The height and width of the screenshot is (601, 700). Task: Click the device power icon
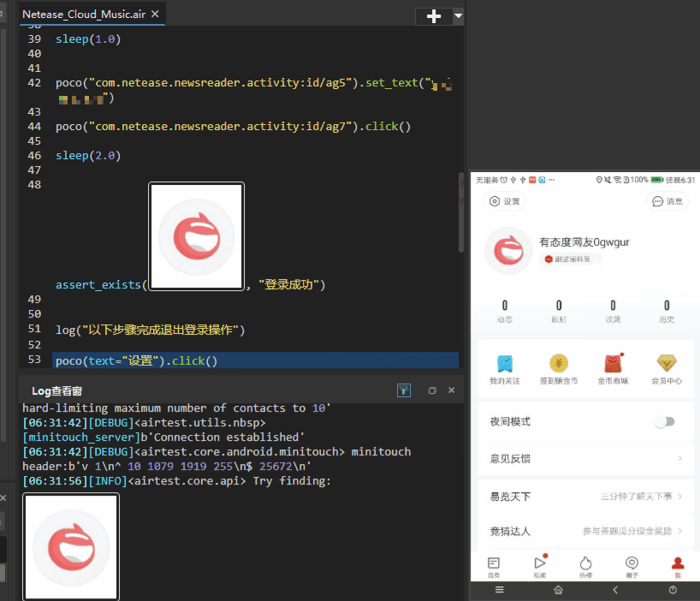[673, 590]
